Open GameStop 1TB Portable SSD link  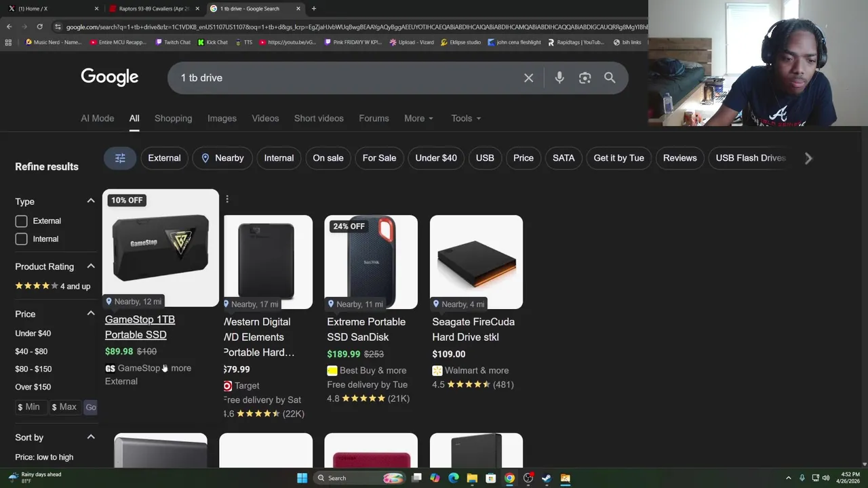pos(140,327)
